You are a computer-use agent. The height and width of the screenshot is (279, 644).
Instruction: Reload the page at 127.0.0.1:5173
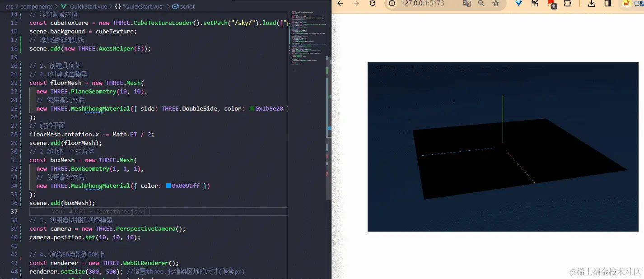[x=373, y=4]
